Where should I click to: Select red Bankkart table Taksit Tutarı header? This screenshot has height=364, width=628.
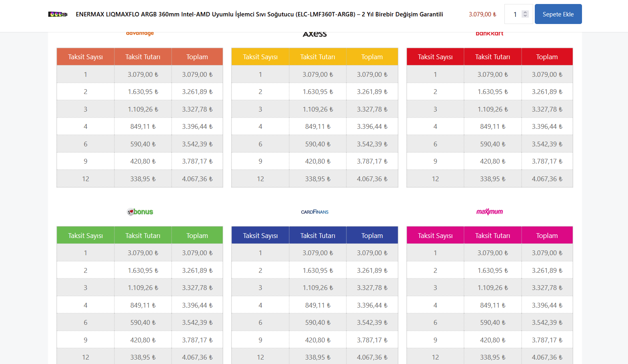point(493,57)
